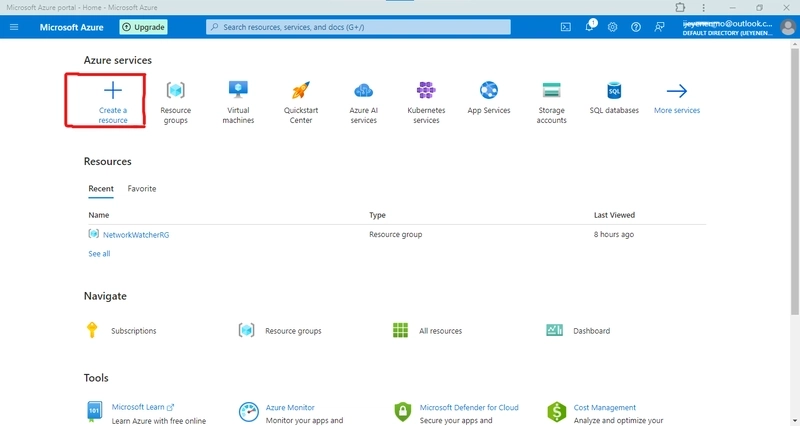Open Resource groups in Azure services

tap(176, 102)
